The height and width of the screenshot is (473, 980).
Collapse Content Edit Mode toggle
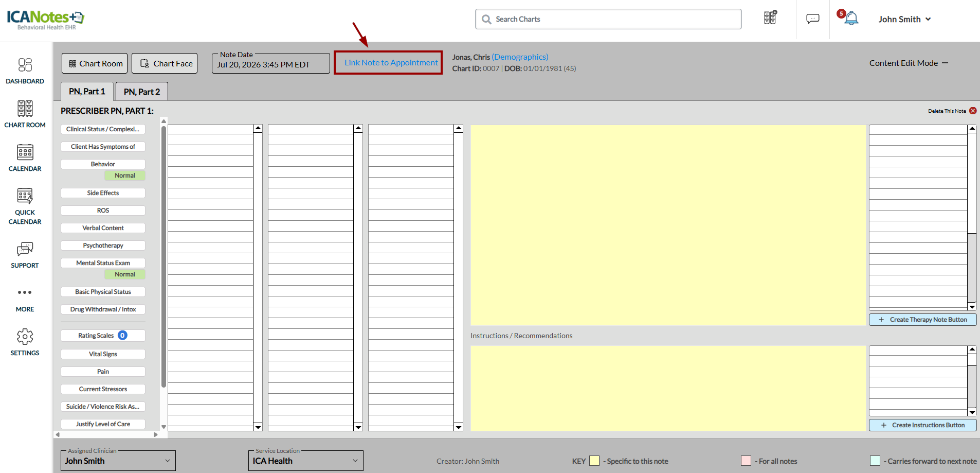click(x=945, y=63)
